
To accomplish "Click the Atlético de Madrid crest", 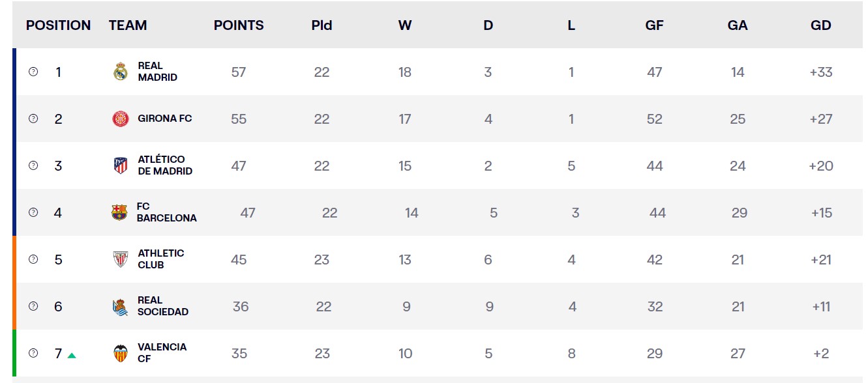I will 121,165.
